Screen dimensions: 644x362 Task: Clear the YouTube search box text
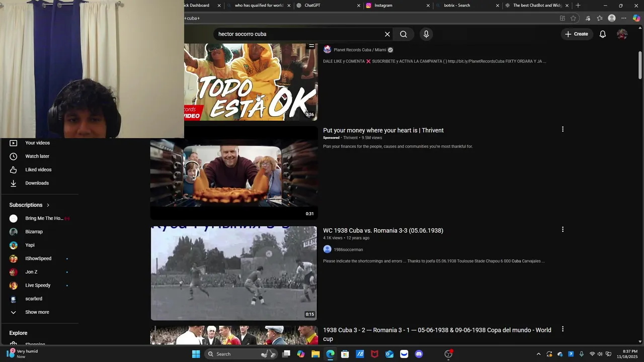[387, 34]
